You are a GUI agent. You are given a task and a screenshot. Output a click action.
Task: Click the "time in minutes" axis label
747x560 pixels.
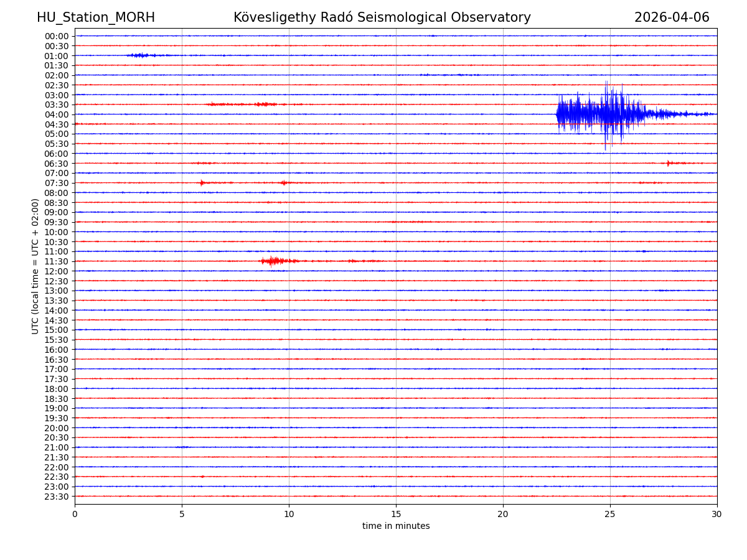[x=396, y=526]
